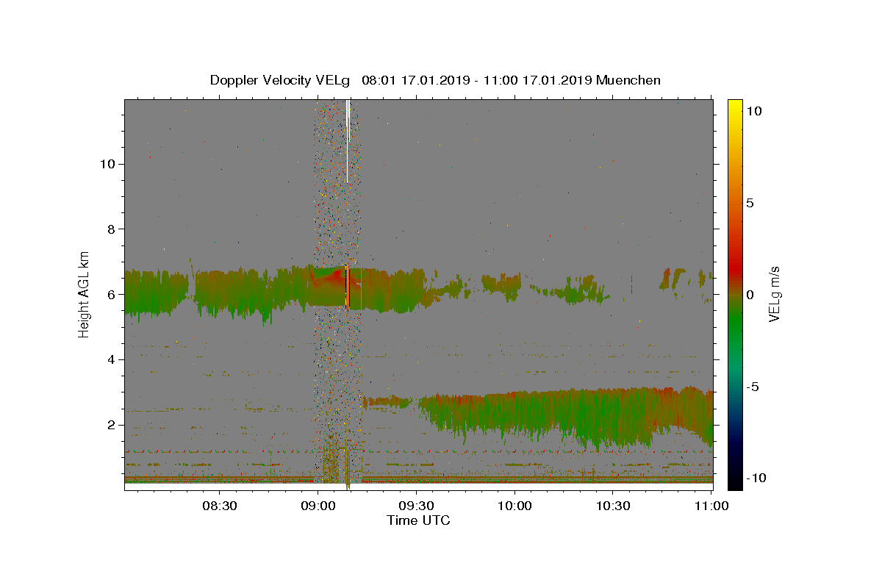Click the 08:30 time axis label
Viewport: 882px width, 588px height.
pos(220,506)
